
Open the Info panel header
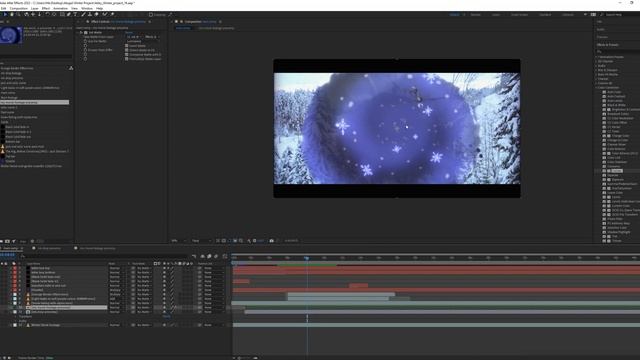click(600, 22)
